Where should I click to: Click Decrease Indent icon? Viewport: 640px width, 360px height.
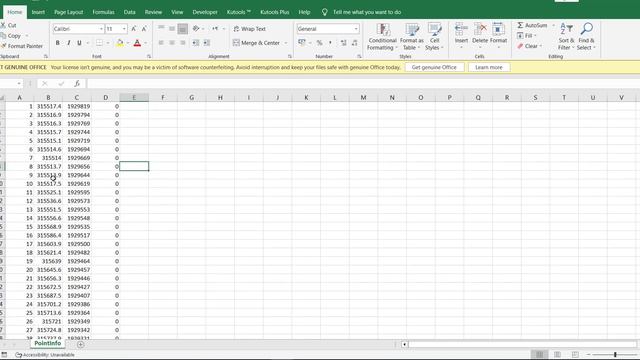pyautogui.click(x=196, y=43)
